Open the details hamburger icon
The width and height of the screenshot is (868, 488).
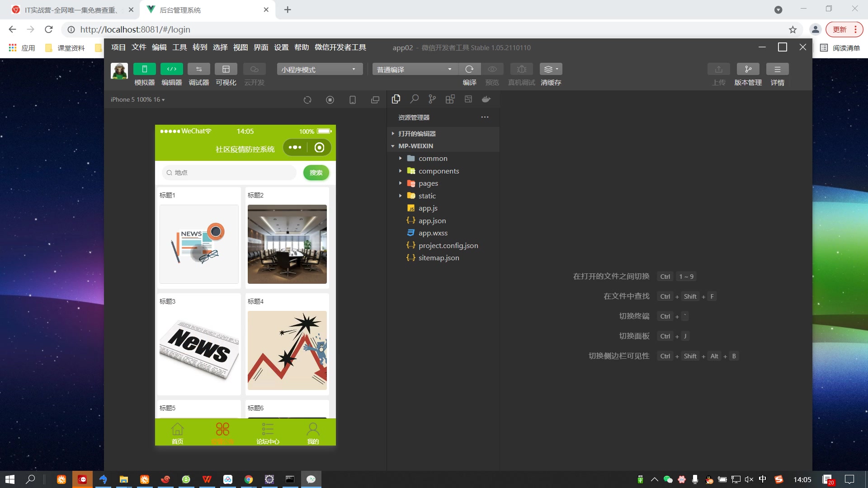pyautogui.click(x=777, y=69)
